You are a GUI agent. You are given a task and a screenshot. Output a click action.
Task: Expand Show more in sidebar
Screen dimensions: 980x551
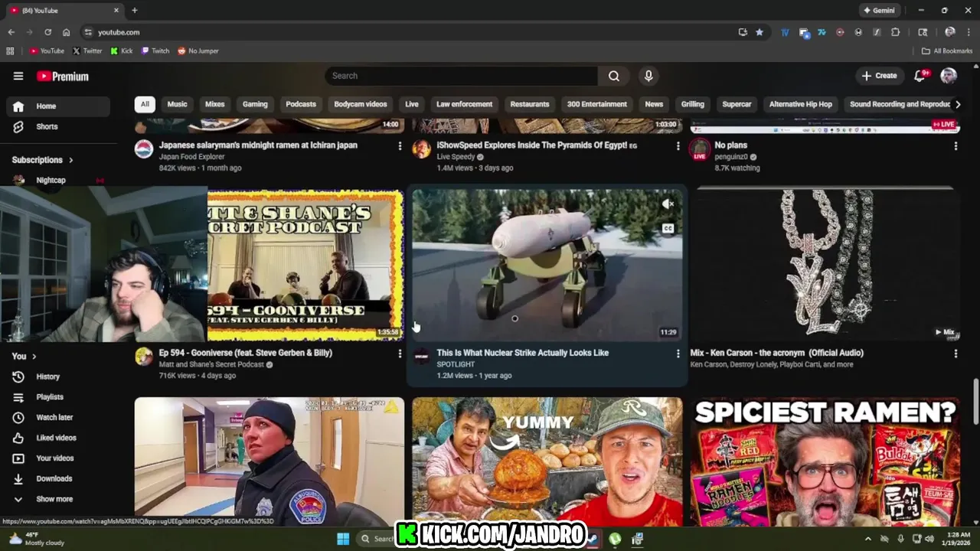point(58,499)
